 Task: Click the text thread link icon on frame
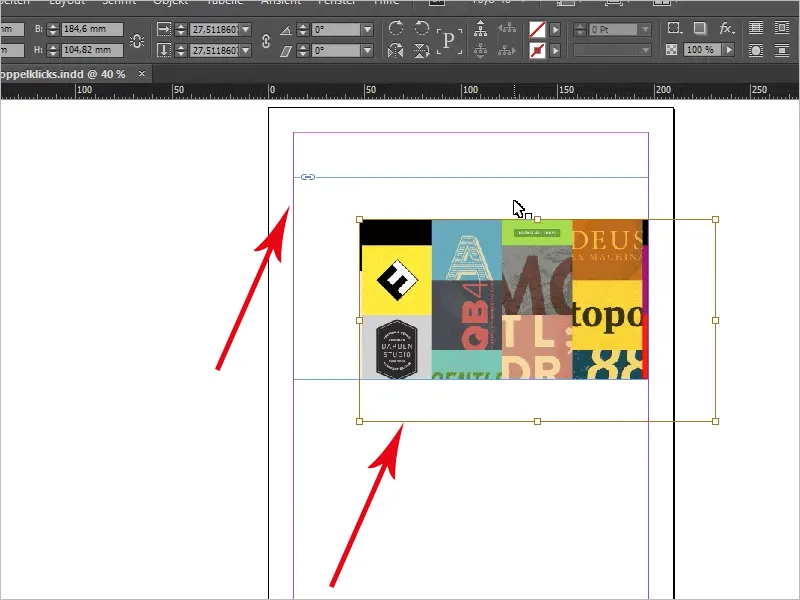308,177
